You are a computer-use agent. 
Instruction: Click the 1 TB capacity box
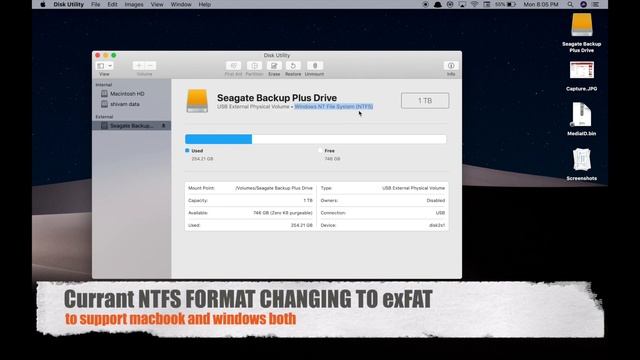(425, 100)
